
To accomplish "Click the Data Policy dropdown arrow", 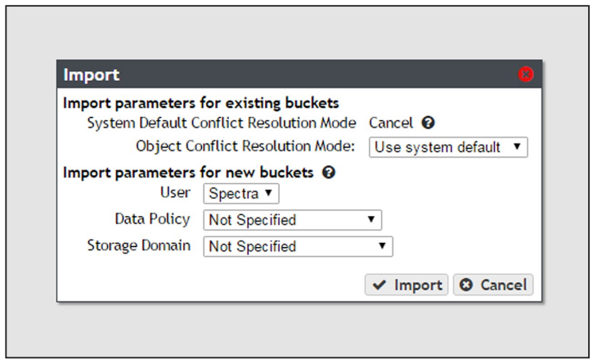I will coord(371,219).
